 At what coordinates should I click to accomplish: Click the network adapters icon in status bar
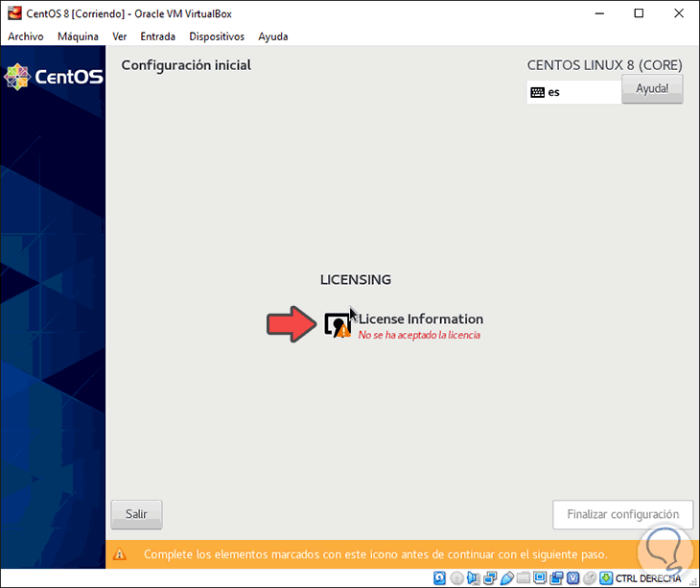click(490, 578)
